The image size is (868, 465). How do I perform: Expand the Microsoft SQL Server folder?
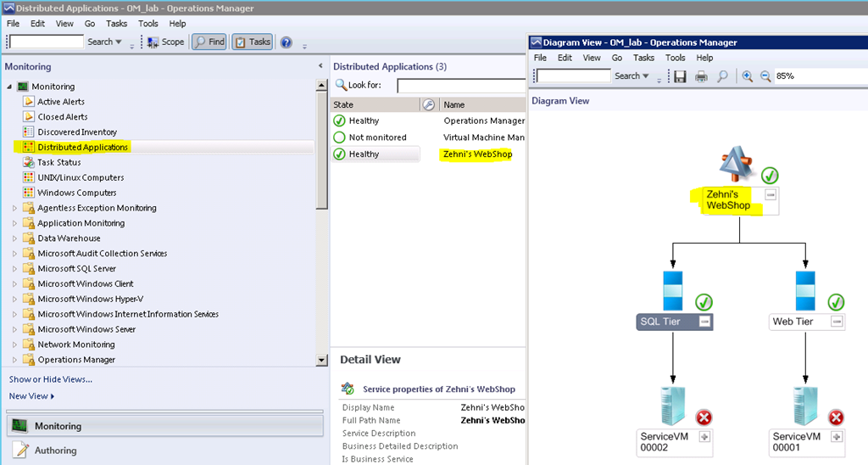[x=15, y=269]
